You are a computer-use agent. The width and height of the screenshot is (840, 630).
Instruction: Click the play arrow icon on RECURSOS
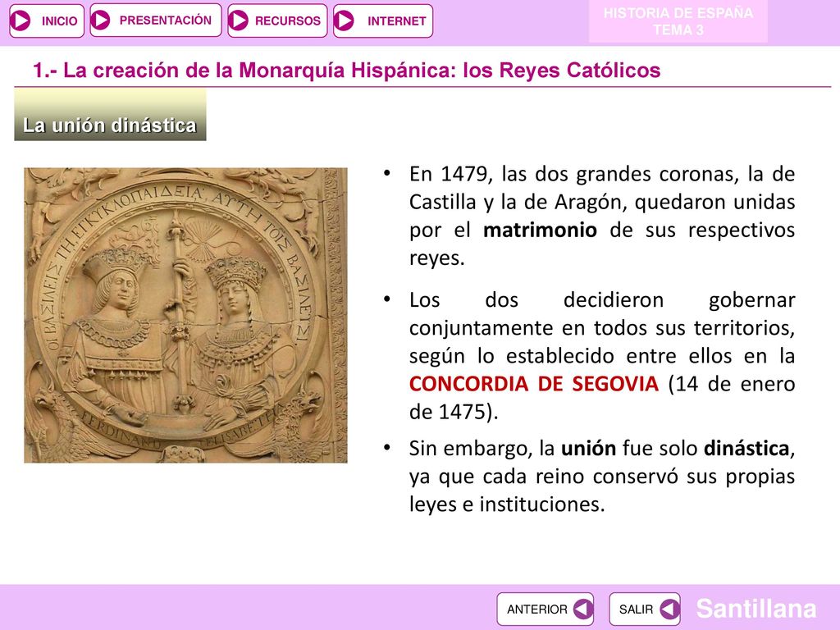[239, 21]
